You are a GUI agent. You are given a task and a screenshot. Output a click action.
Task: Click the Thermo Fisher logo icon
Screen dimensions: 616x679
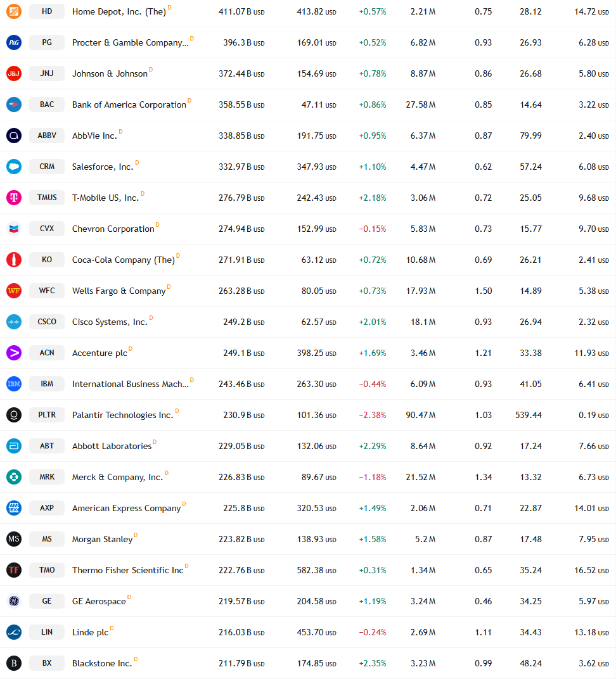click(14, 570)
